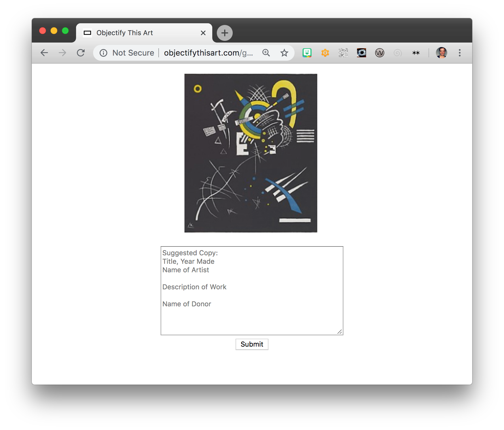
Task: Focus the Suggested Copy text area
Action: pos(252,291)
